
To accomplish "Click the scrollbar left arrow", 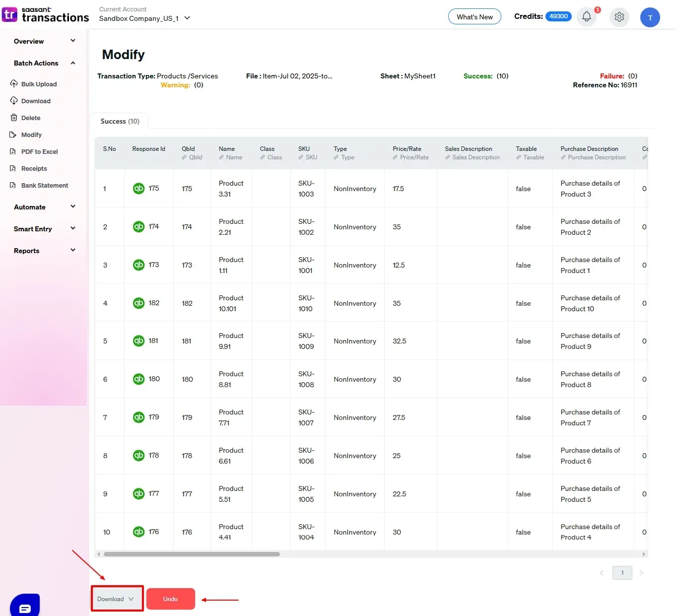I will click(98, 554).
